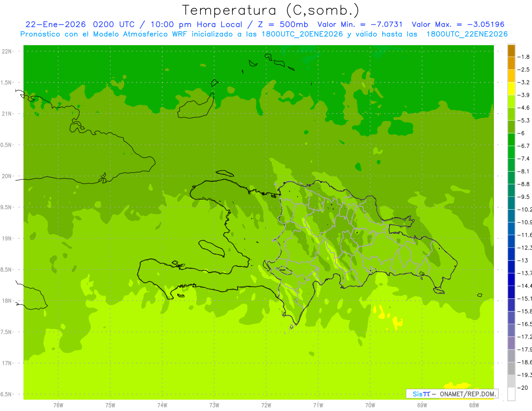
Task: Click the 76W longitude label
Action: click(x=58, y=405)
